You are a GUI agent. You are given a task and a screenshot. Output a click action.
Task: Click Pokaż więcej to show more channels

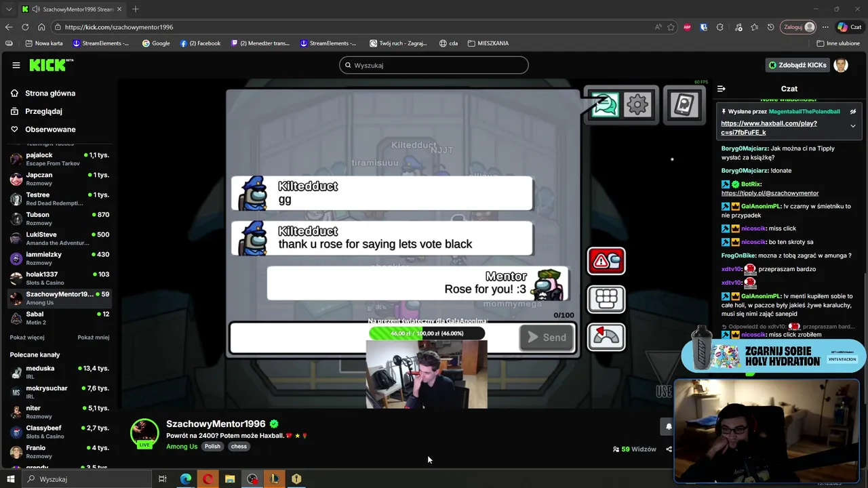[27, 338]
